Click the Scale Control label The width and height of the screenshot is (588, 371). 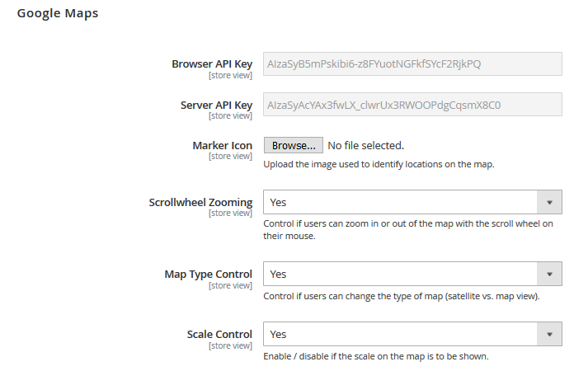coord(219,334)
